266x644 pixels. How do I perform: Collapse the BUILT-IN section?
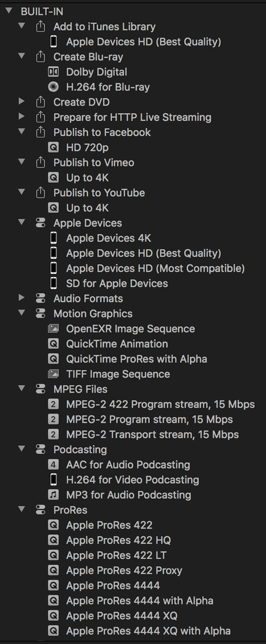pyautogui.click(x=9, y=11)
